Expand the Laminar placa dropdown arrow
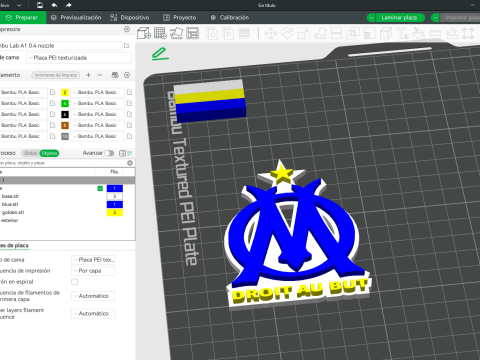 [371, 18]
